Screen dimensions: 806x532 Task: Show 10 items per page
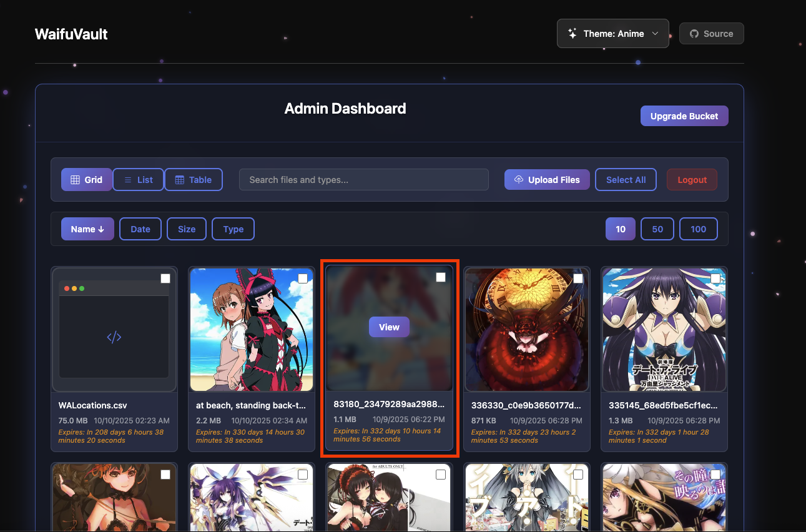click(621, 229)
